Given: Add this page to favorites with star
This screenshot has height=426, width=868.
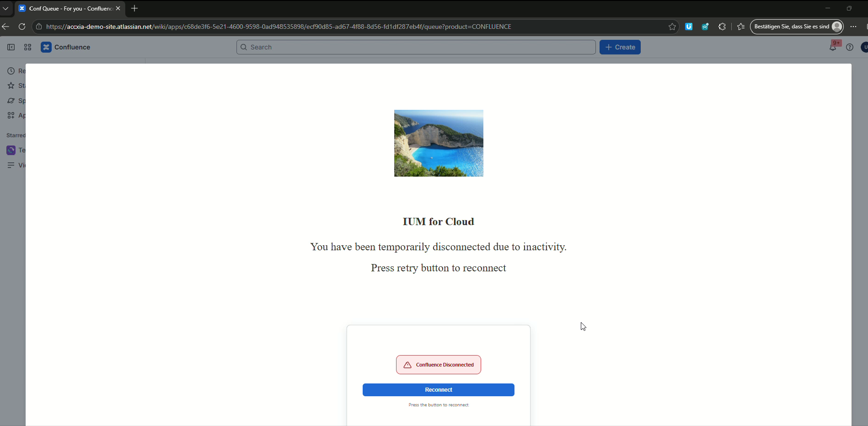Looking at the screenshot, I should point(672,27).
